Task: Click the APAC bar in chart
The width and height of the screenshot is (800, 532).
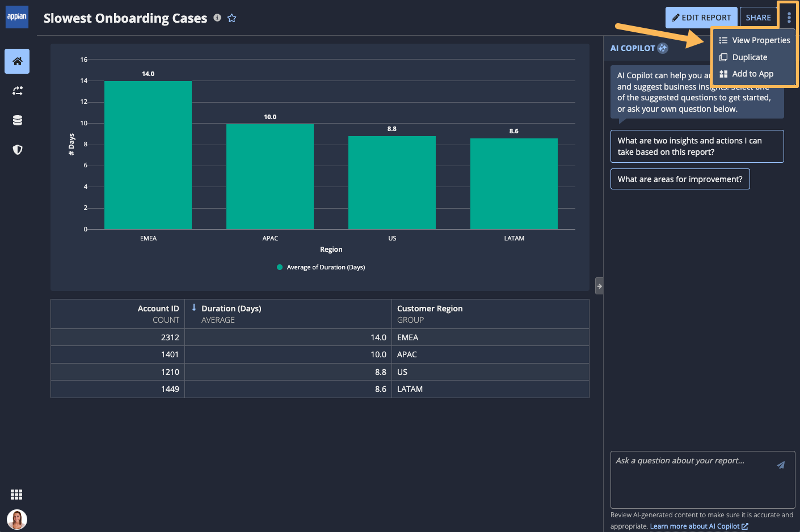Action: 270,176
